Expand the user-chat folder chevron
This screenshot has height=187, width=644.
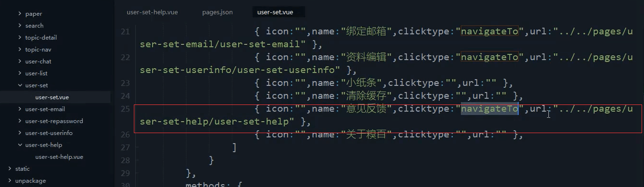pos(20,62)
